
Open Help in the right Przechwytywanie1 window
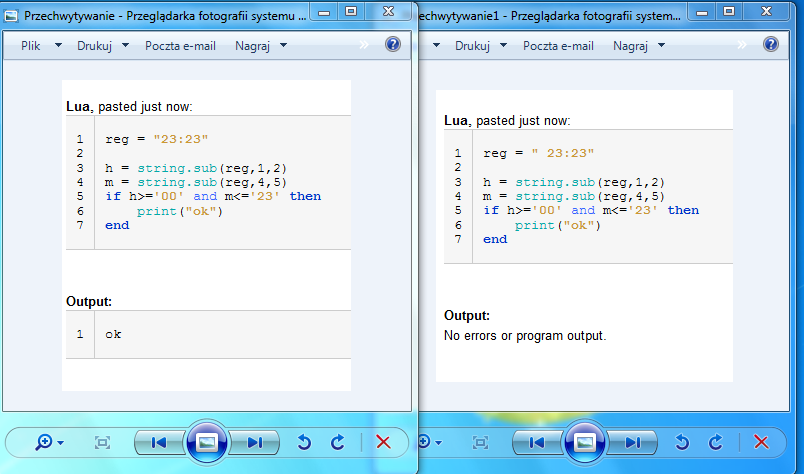tap(771, 45)
